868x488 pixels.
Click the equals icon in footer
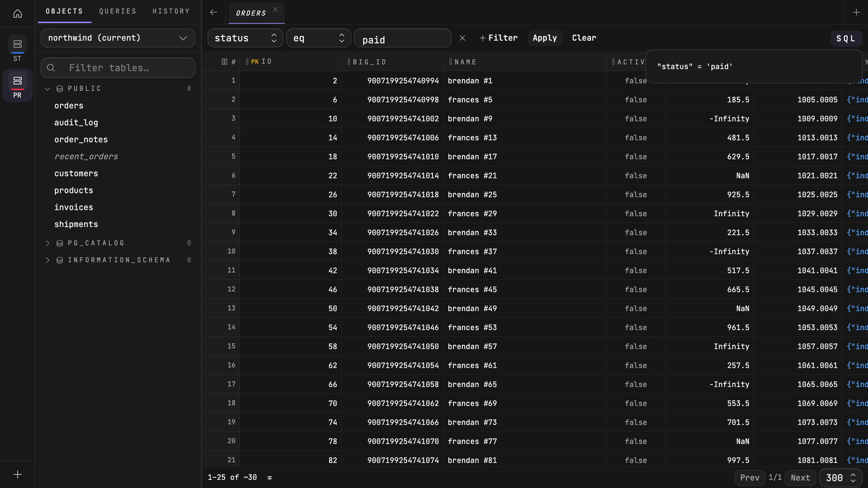(270, 478)
